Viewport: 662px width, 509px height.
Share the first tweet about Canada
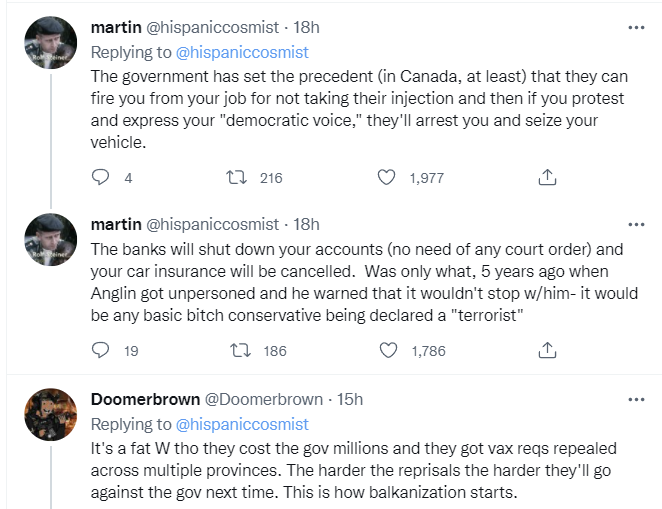(547, 178)
